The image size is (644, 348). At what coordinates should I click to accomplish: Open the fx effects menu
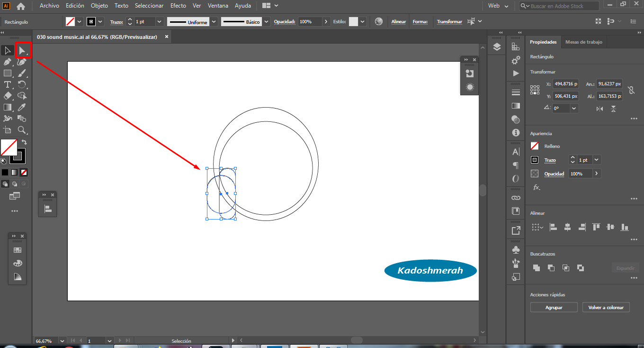537,187
